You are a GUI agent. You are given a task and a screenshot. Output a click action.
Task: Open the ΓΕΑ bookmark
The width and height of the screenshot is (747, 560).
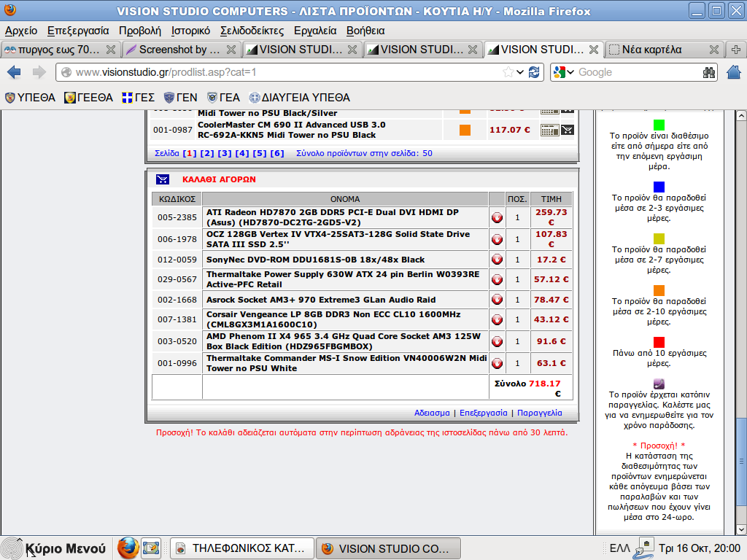click(223, 98)
